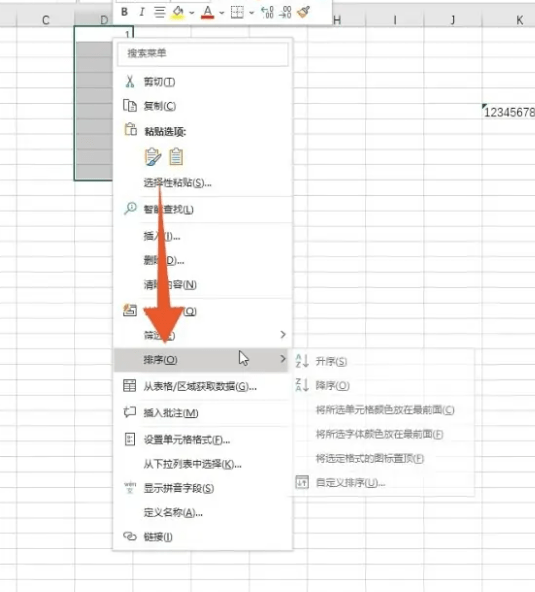535x592 pixels.
Task: Expand the 筛选 filter submenu arrow
Action: tap(283, 335)
